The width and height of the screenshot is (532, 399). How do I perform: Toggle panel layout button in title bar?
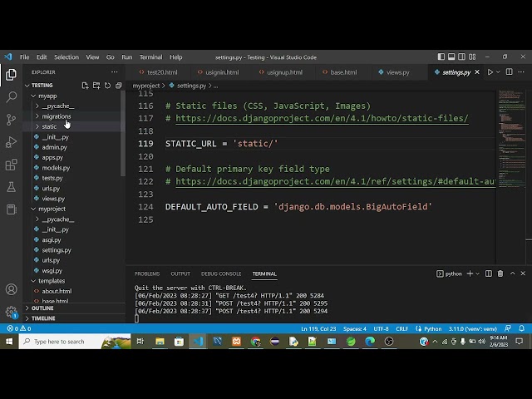451,57
